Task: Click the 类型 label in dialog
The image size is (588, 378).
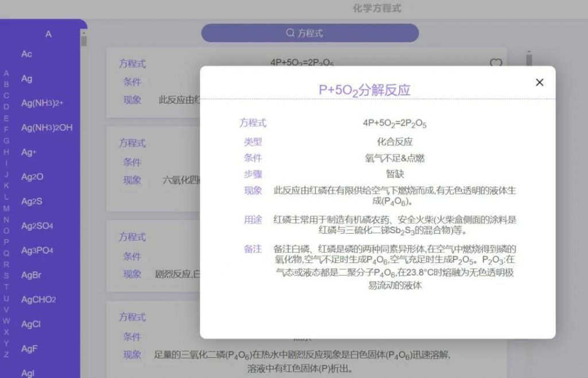Action: pos(253,142)
